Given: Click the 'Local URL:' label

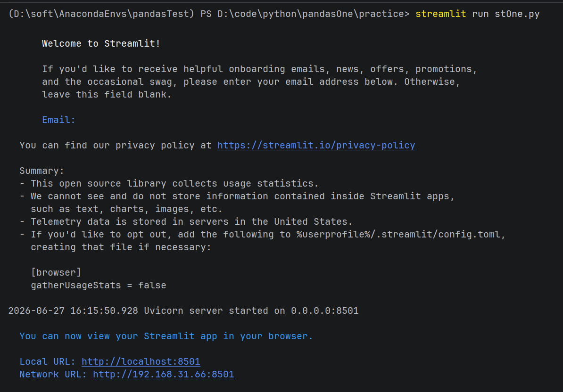Looking at the screenshot, I should coord(48,361).
